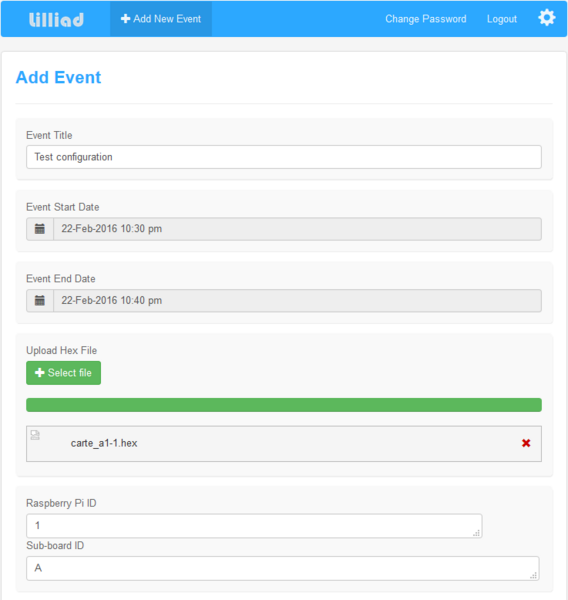Focus the Sub-board ID field
Image resolution: width=568 pixels, height=600 pixels.
(283, 568)
